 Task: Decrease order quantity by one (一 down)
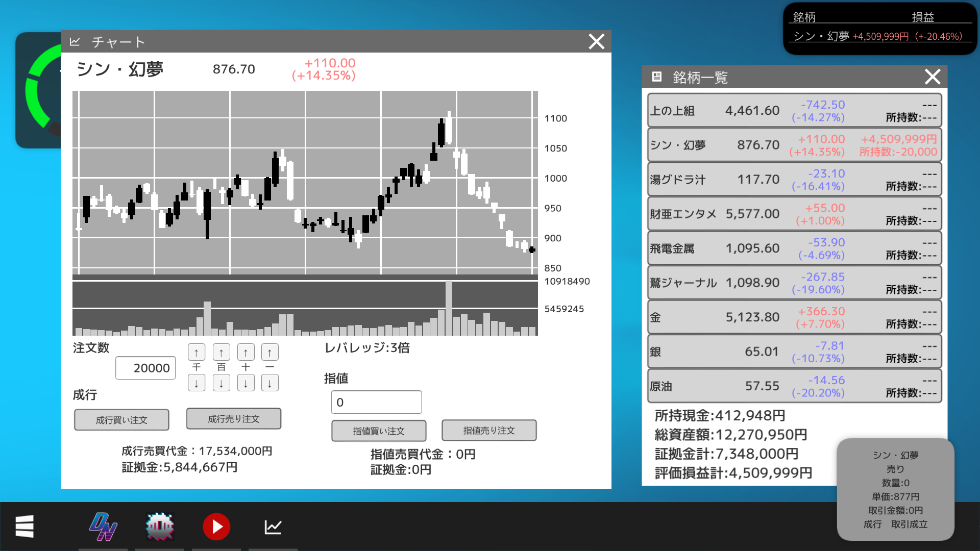(269, 383)
